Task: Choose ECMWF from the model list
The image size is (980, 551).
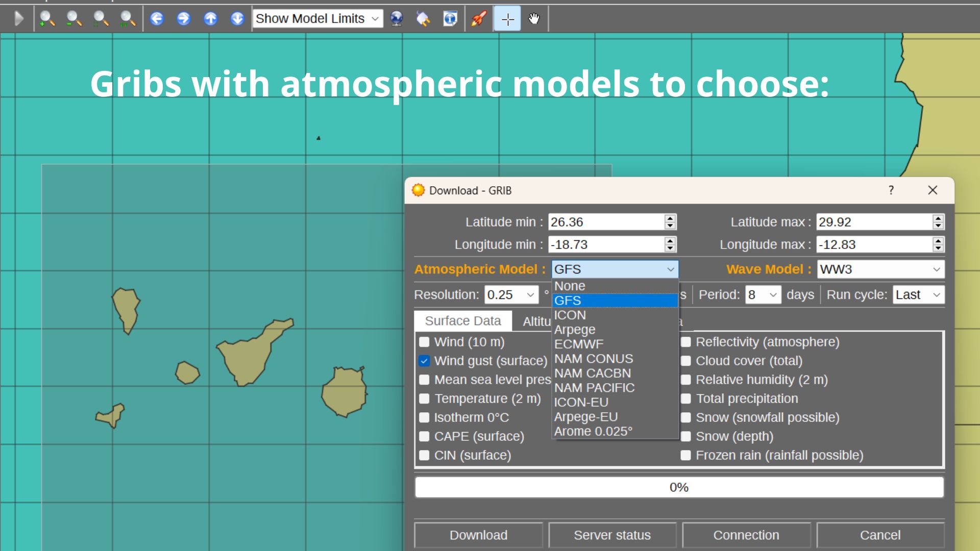Action: (579, 344)
